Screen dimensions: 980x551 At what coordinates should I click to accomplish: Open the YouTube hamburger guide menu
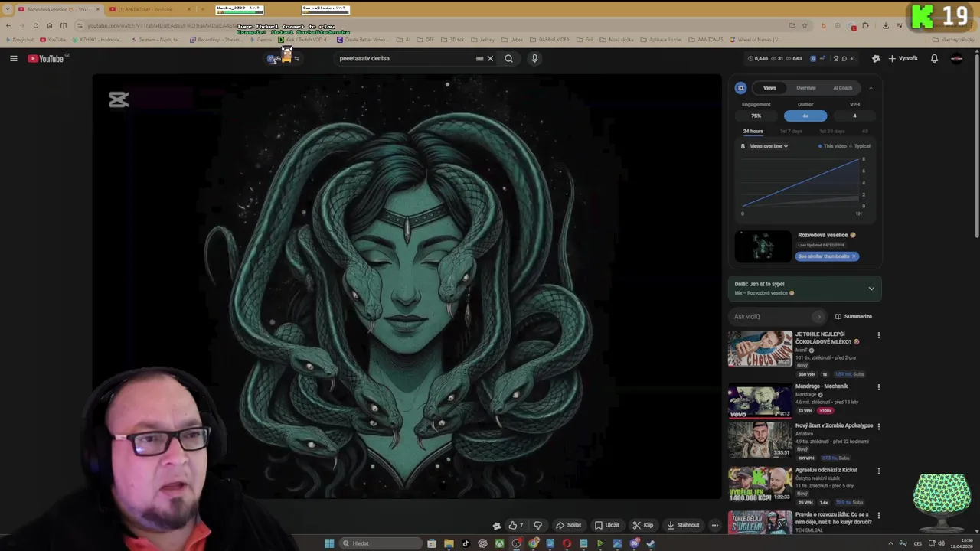[x=13, y=58]
